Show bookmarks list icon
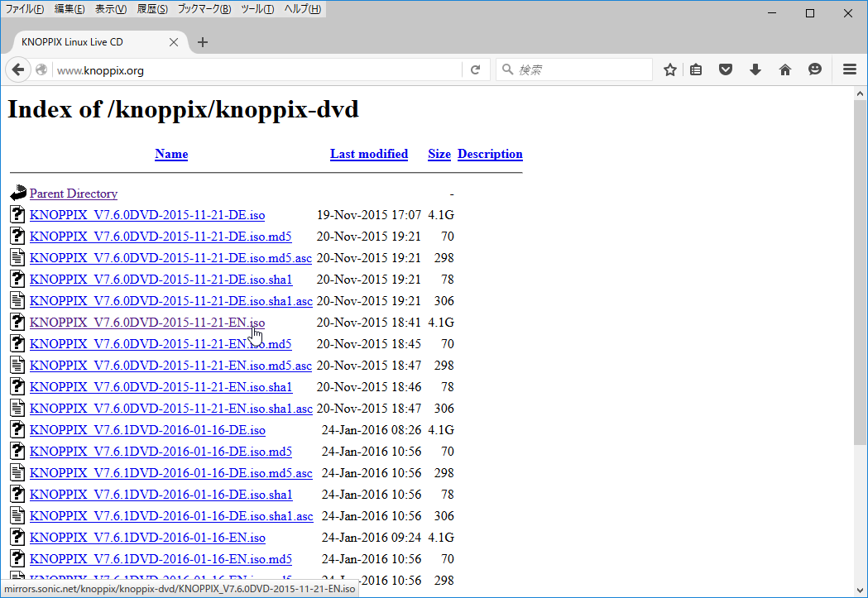Viewport: 868px width, 598px height. (x=696, y=69)
